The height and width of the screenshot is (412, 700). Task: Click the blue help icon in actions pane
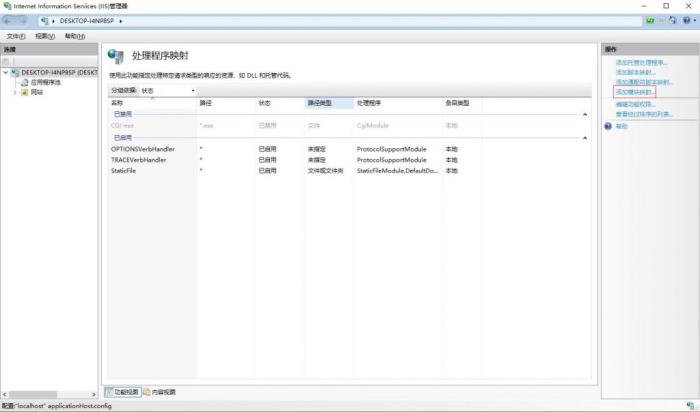(x=608, y=126)
